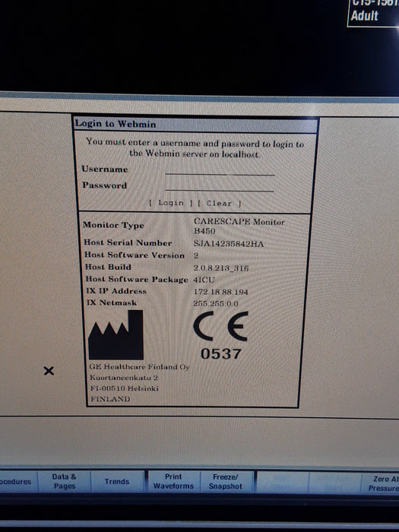The width and height of the screenshot is (399, 532).
Task: Click the IX Netmask label
Action: point(112,302)
